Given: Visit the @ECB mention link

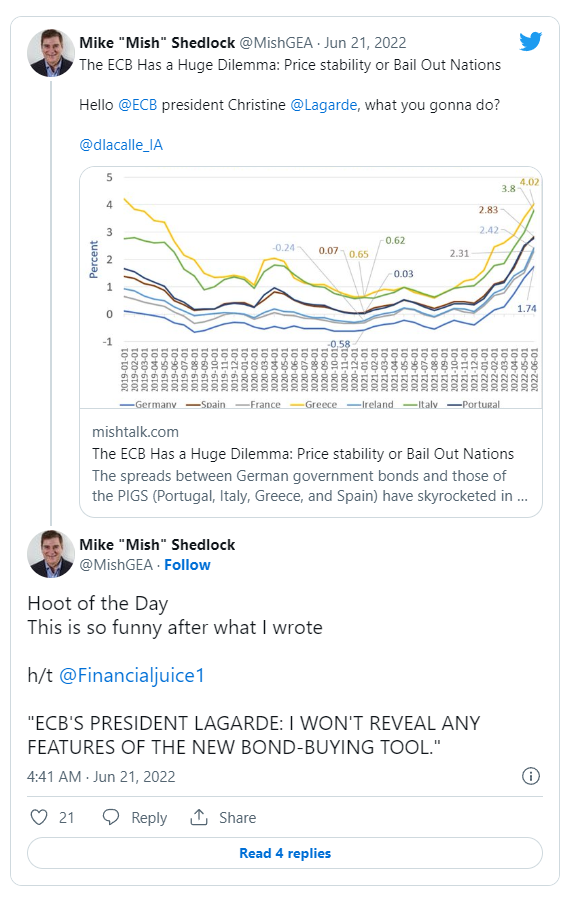Looking at the screenshot, I should click(x=137, y=105).
